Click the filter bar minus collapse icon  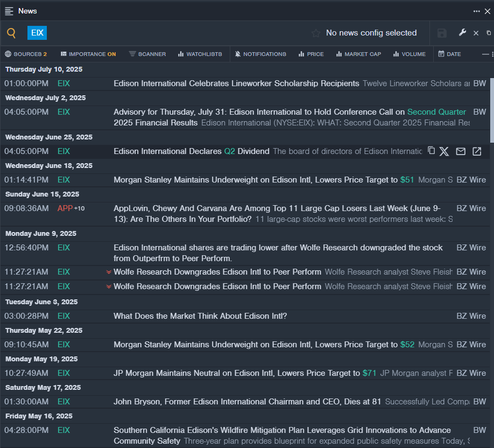[485, 54]
